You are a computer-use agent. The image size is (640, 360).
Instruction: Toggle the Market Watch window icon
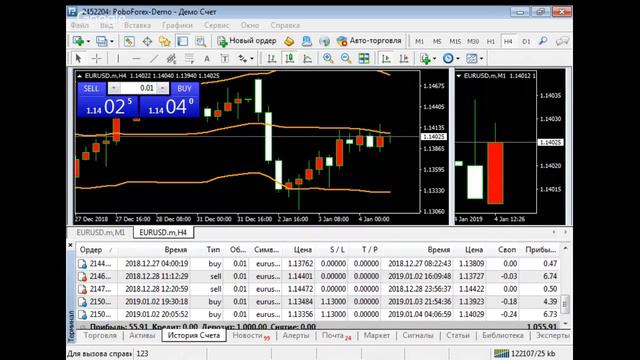click(129, 41)
